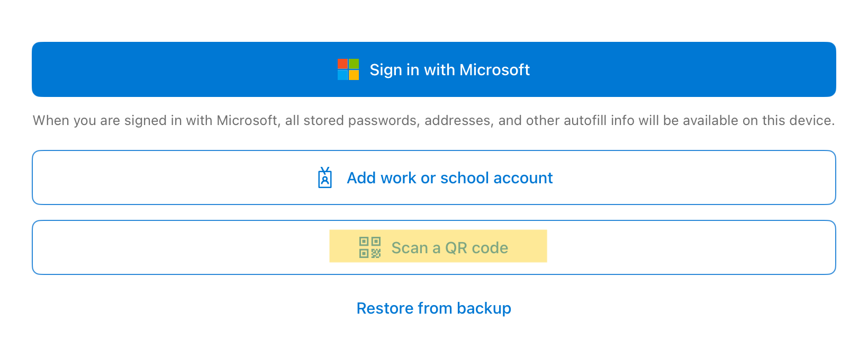Restore accounts from a backup

click(433, 308)
